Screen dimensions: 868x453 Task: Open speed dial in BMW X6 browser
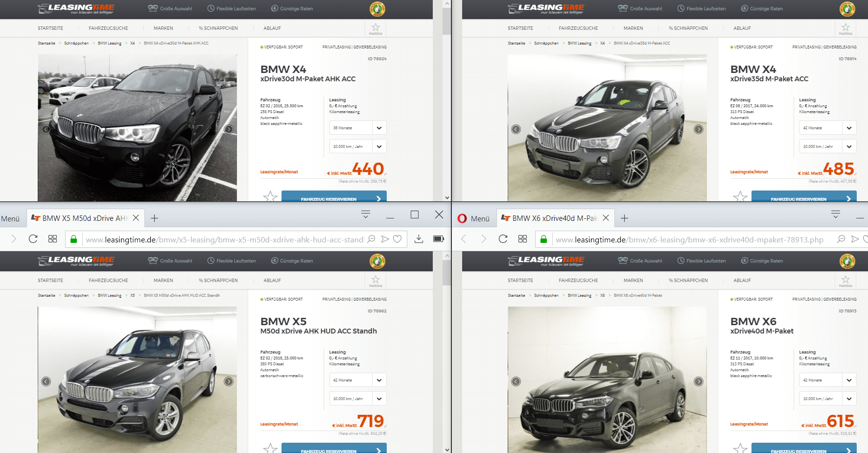click(523, 239)
